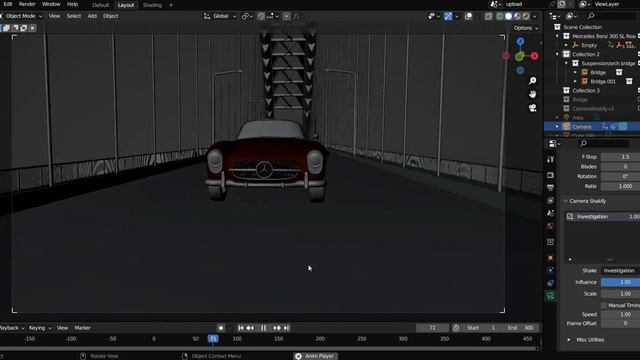The width and height of the screenshot is (640, 360).
Task: Toggle show gizmo button in header
Action: tap(448, 16)
